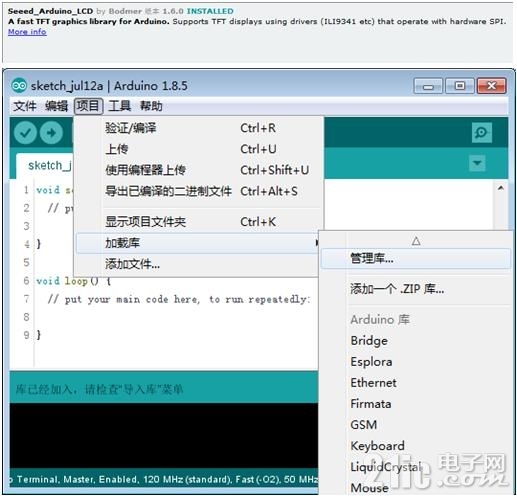517x496 pixels.
Task: Select 导出已编译的二进制文件 entry
Action: pyautogui.click(x=198, y=191)
